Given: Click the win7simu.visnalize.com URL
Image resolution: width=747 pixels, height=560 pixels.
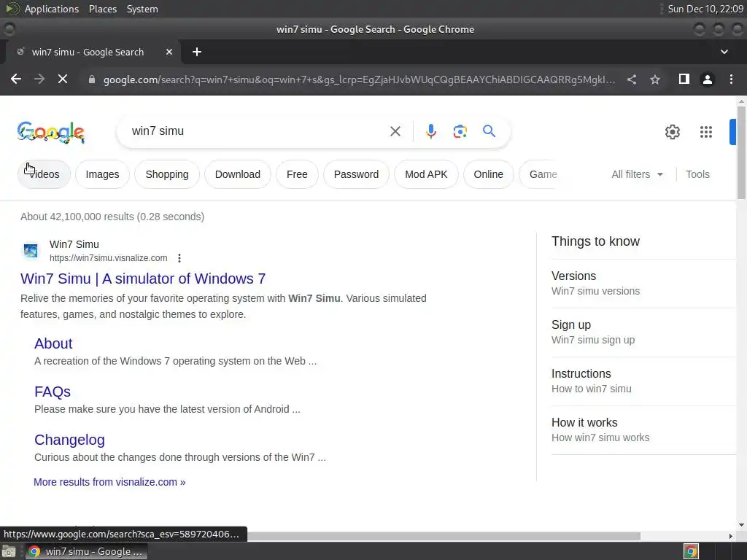Looking at the screenshot, I should [109, 258].
